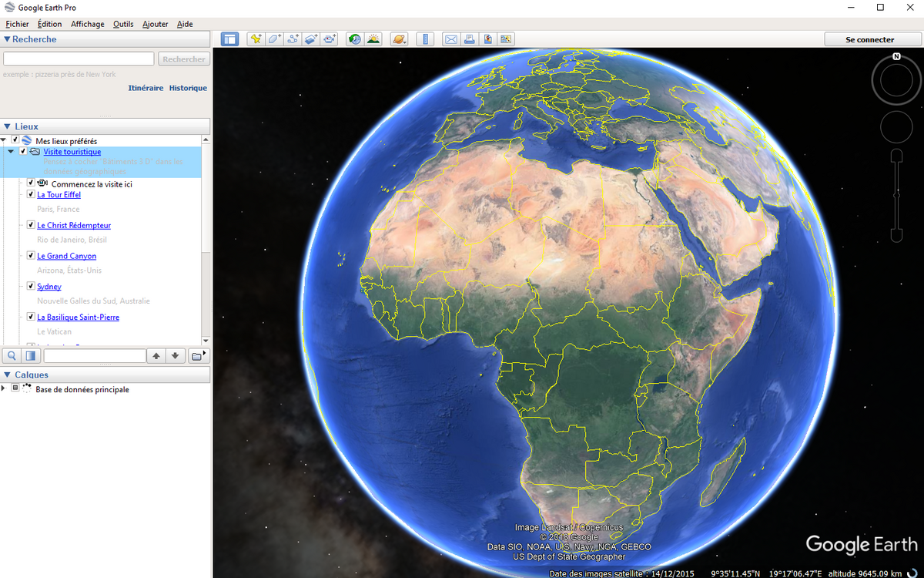Show historical imagery with the clock icon
Viewport: 924px width, 578px height.
[353, 39]
